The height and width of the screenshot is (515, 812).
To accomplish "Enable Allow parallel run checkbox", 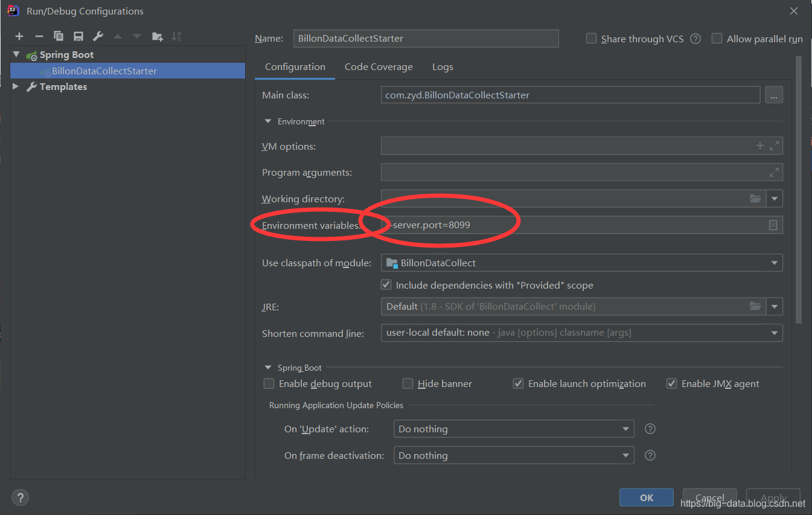I will (717, 38).
